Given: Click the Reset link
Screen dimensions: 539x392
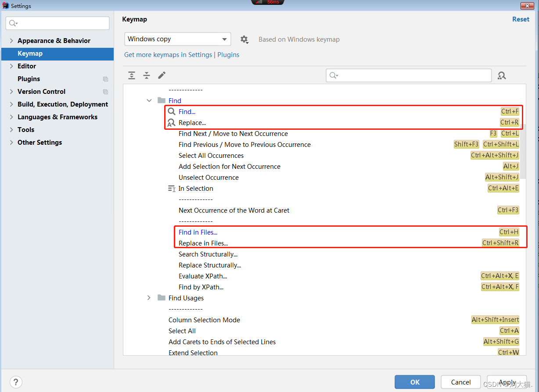Looking at the screenshot, I should [x=521, y=19].
